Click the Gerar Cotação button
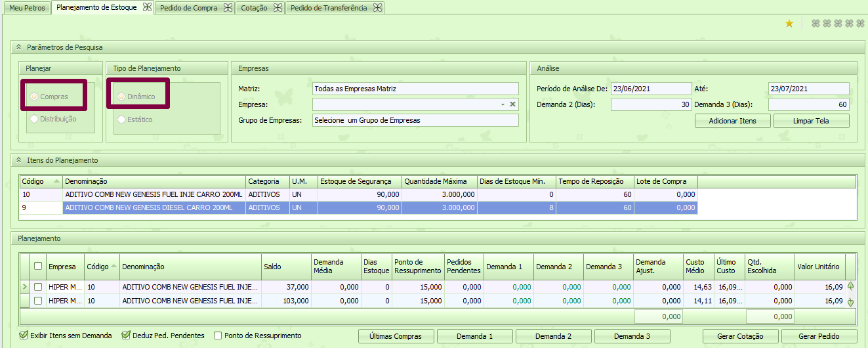The width and height of the screenshot is (868, 348). click(740, 336)
